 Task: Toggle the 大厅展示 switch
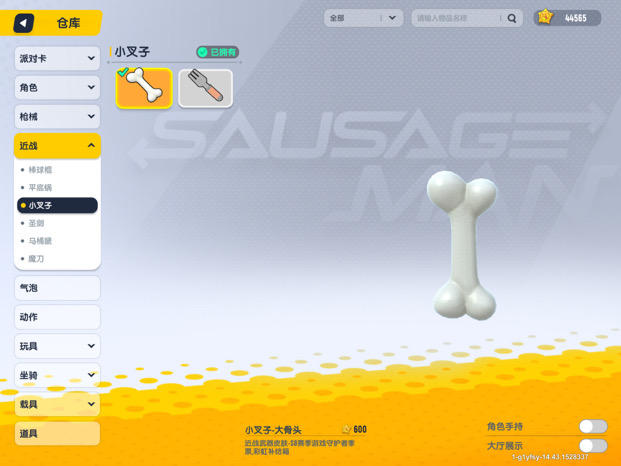click(593, 445)
